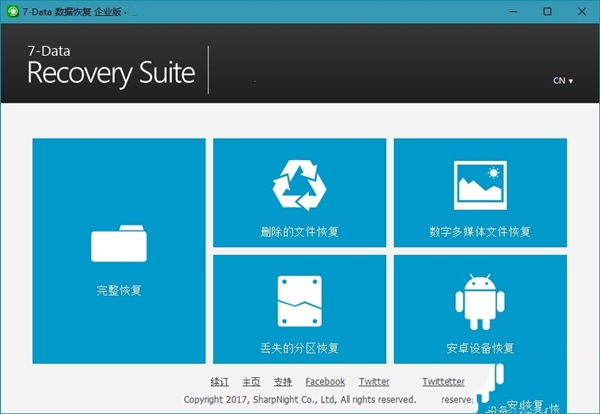Screen dimensions: 600x414
Task: Select 数字多媒体文件恢复 option
Action: click(x=480, y=232)
